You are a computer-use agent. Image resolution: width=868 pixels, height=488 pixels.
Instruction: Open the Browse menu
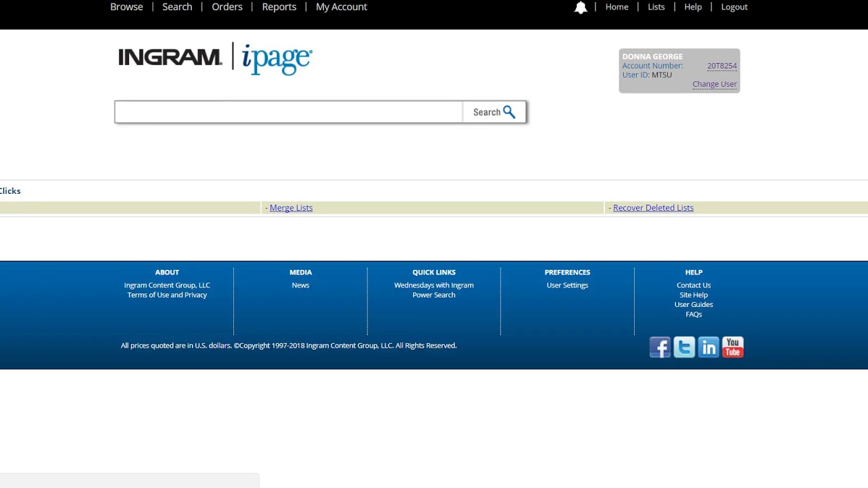tap(127, 7)
